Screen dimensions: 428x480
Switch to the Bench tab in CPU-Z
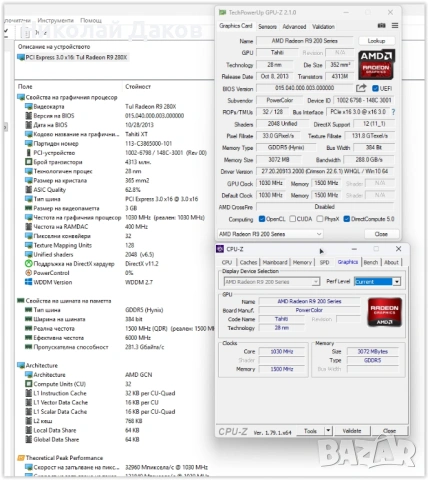[x=371, y=262]
